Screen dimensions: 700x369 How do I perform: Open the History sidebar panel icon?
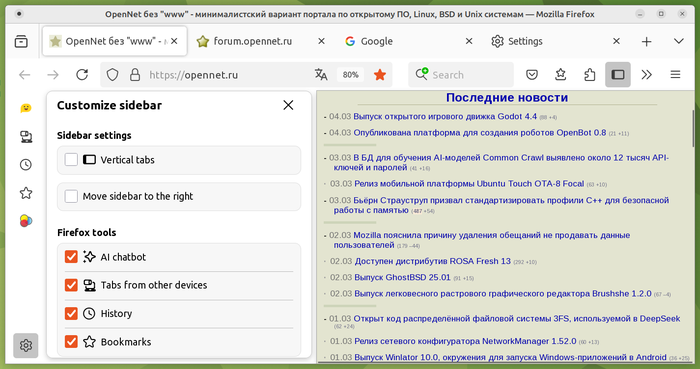26,165
